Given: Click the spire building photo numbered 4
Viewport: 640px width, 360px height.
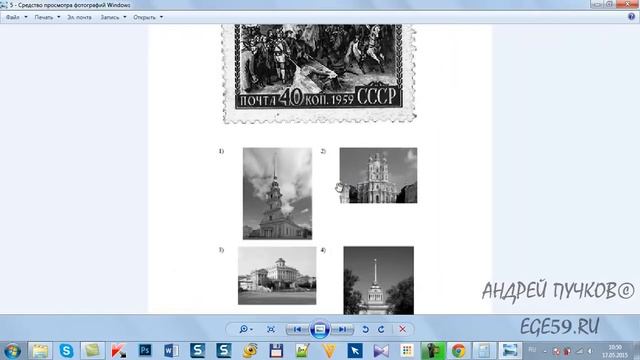Looking at the screenshot, I should coord(378,280).
